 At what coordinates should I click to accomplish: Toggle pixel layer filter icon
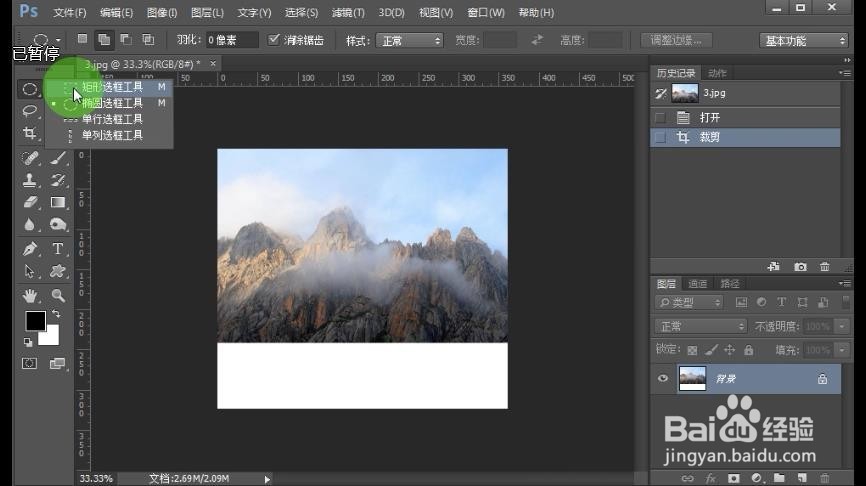[x=741, y=302]
